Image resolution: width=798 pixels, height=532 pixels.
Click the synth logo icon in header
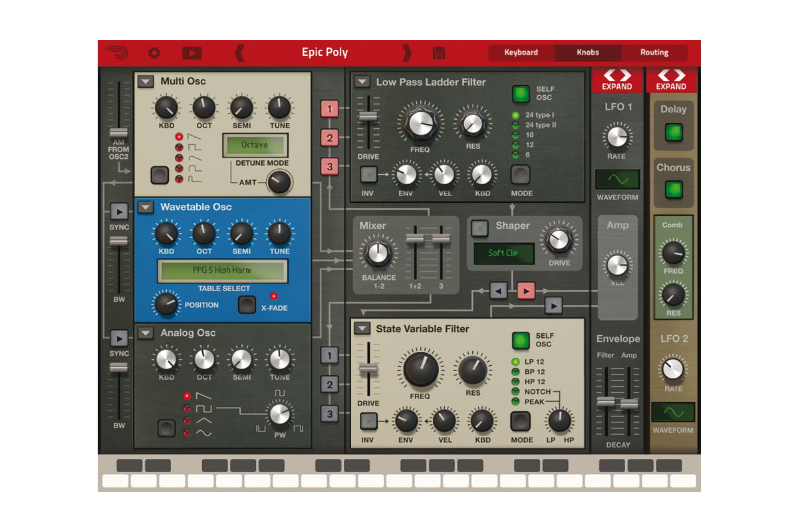click(117, 53)
